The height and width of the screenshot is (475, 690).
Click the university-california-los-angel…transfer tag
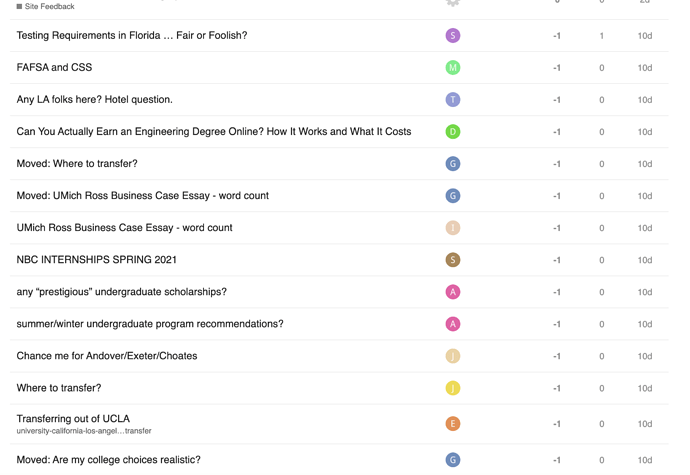pos(84,431)
